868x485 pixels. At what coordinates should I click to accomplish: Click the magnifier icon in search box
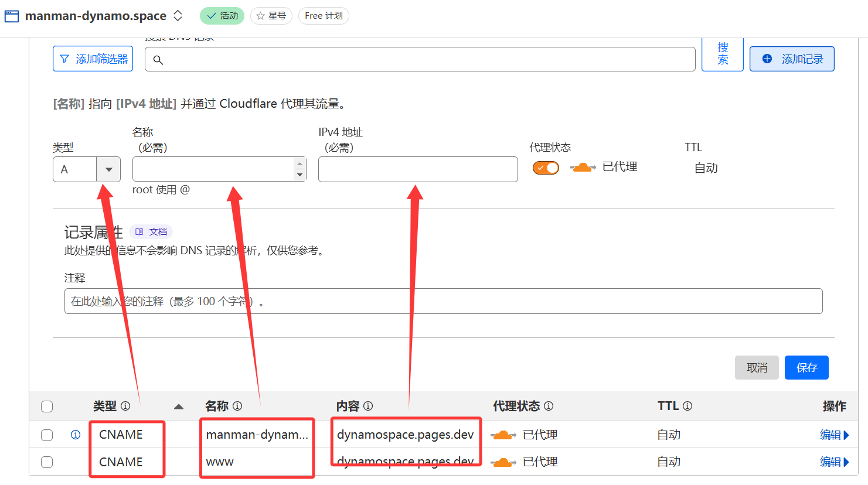click(x=158, y=60)
